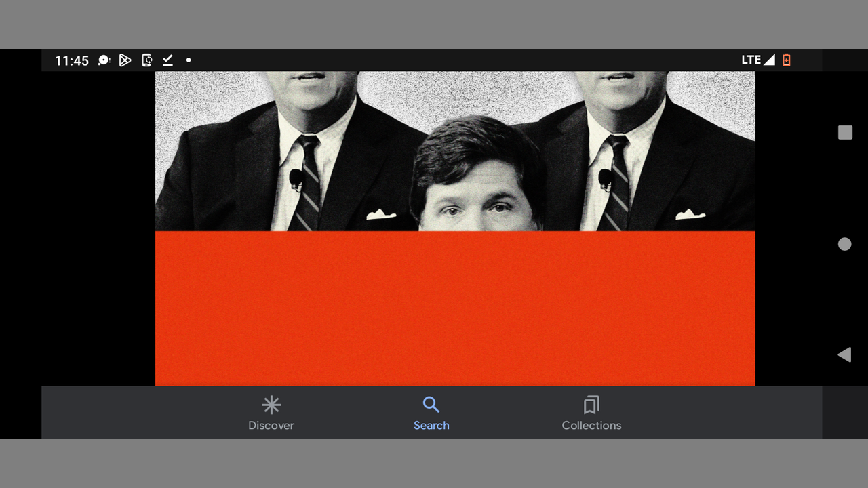Open the Collections bookmark icon
868x488 pixels.
tap(591, 405)
